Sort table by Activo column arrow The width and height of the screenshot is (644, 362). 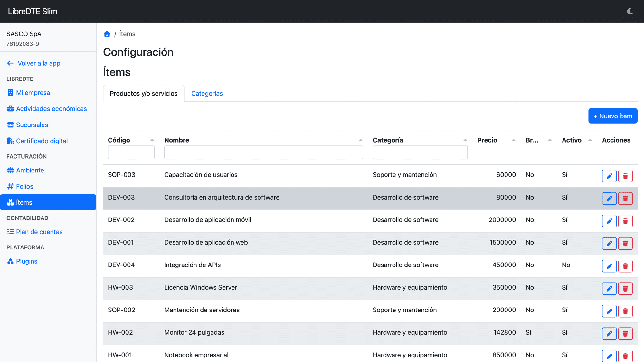click(x=590, y=140)
